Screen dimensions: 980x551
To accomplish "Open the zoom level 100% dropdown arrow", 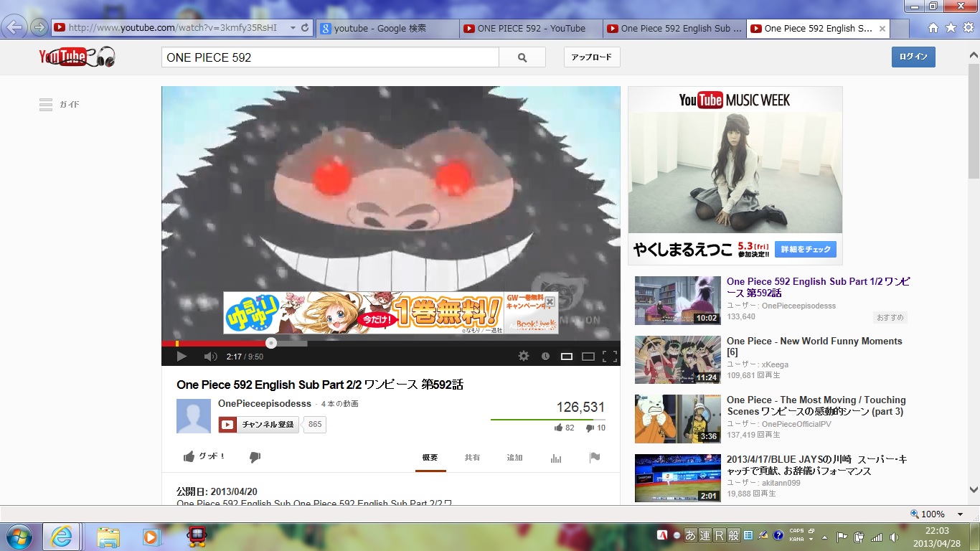I will (x=960, y=514).
